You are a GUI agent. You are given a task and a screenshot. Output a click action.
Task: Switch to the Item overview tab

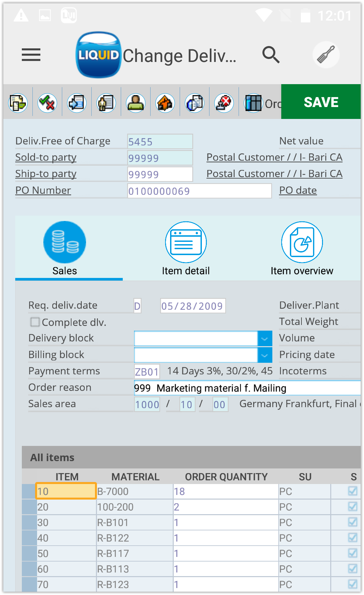point(302,248)
